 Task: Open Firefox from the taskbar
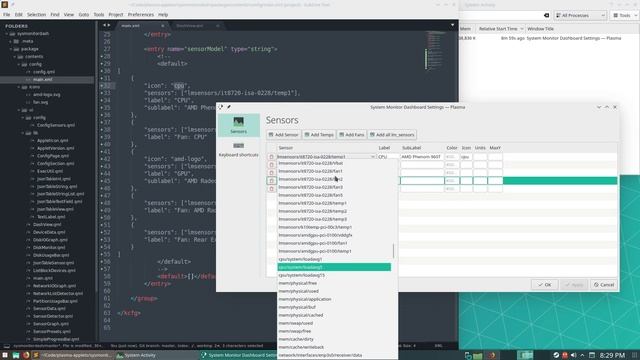[x=26, y=355]
